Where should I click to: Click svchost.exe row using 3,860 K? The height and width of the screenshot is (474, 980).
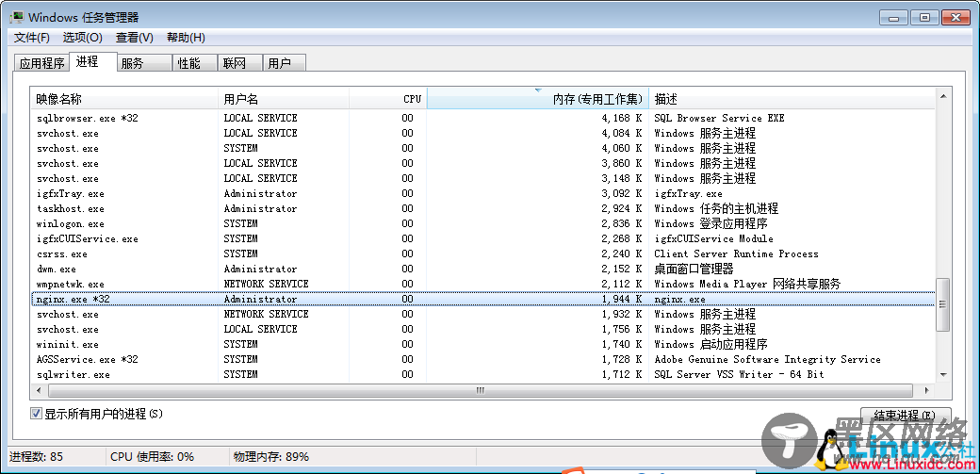(x=483, y=163)
